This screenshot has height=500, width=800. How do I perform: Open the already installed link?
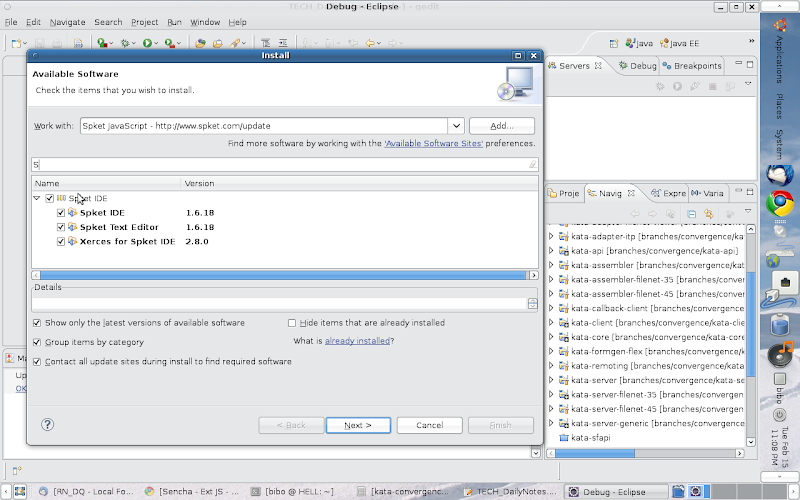tap(357, 341)
